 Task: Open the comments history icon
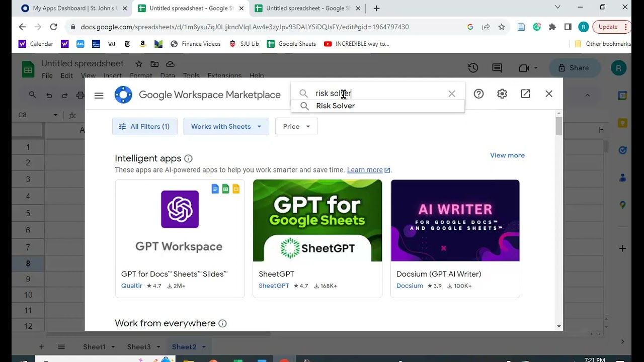(497, 68)
